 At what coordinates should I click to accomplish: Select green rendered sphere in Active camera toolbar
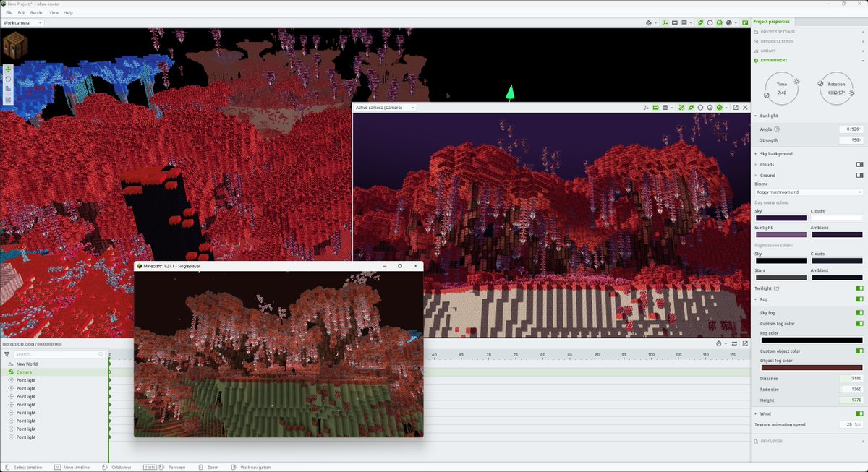719,108
